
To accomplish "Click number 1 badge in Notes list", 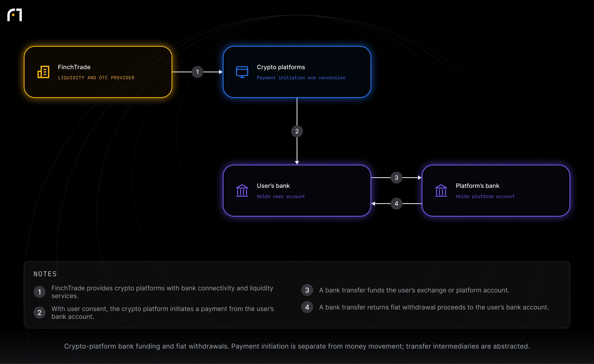I will 40,292.
